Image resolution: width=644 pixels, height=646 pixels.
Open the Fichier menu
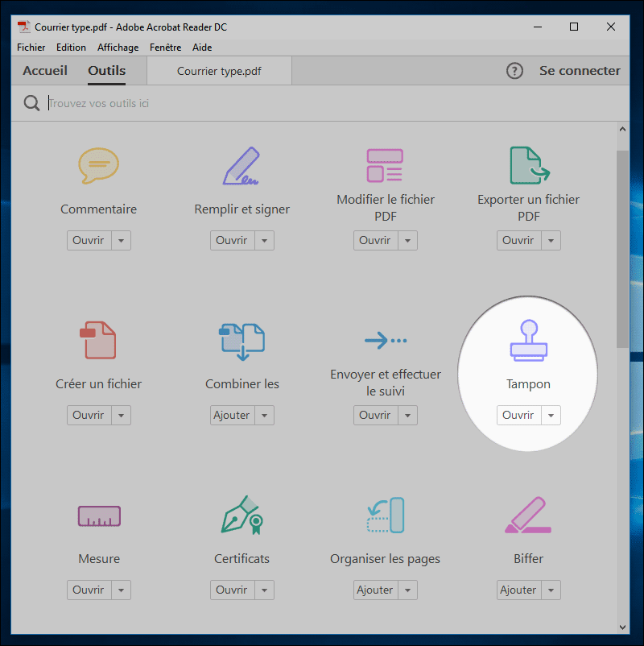(31, 48)
